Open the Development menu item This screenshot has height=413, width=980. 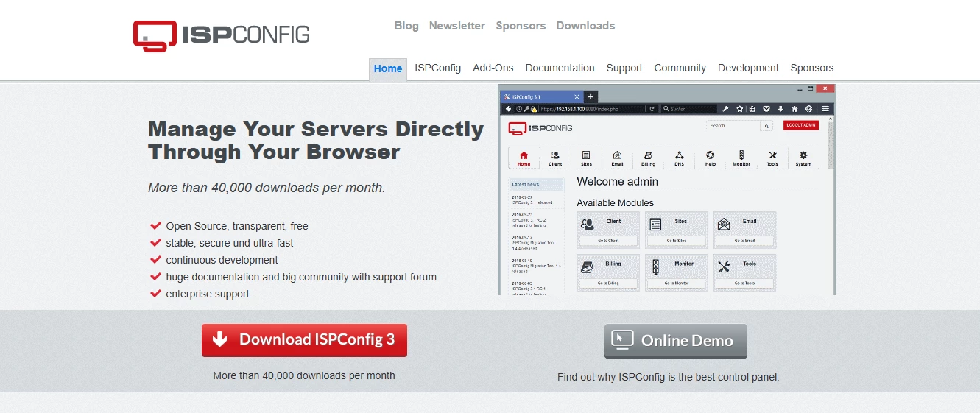tap(748, 68)
